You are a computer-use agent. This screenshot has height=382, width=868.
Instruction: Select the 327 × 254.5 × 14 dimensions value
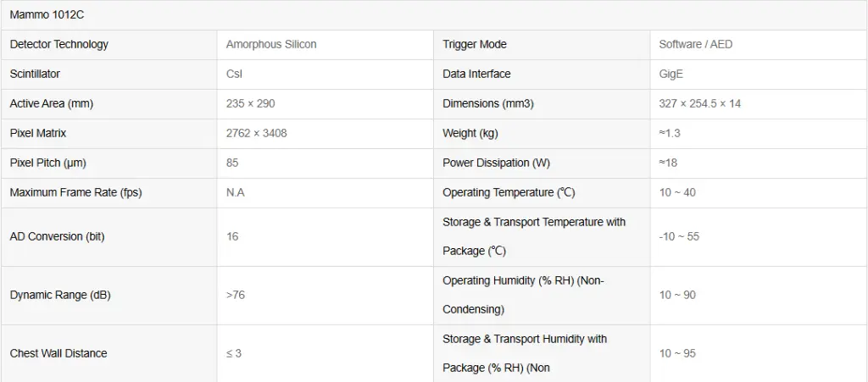700,103
